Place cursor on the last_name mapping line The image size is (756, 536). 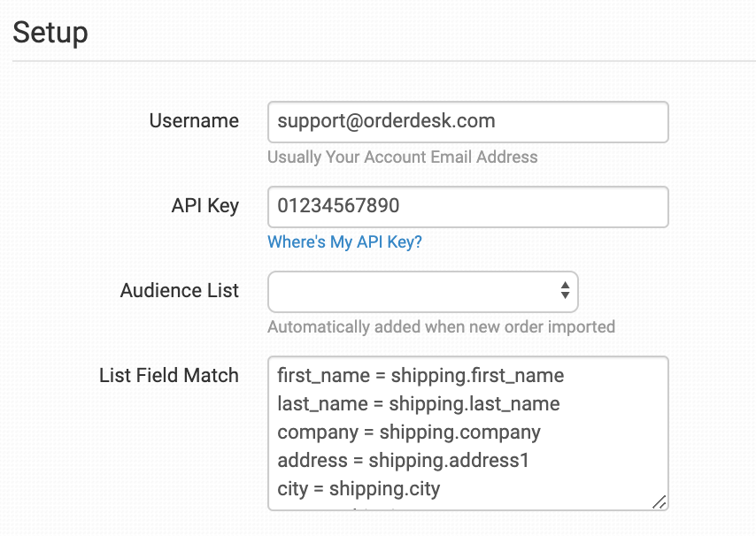418,404
